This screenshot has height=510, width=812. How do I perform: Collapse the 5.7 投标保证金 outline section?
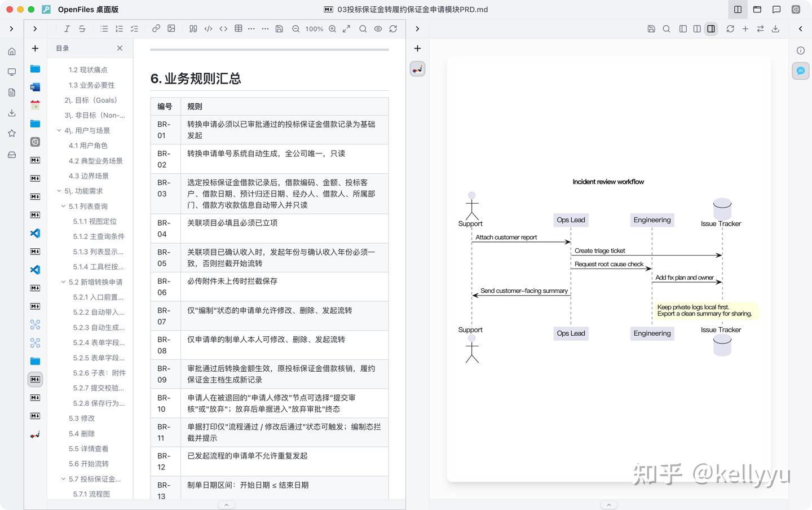click(x=63, y=479)
